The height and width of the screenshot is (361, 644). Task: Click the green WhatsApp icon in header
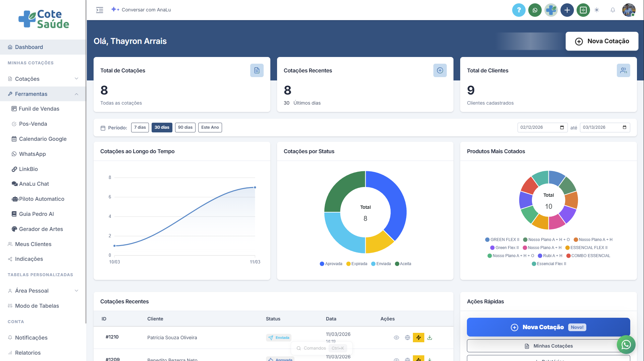535,10
